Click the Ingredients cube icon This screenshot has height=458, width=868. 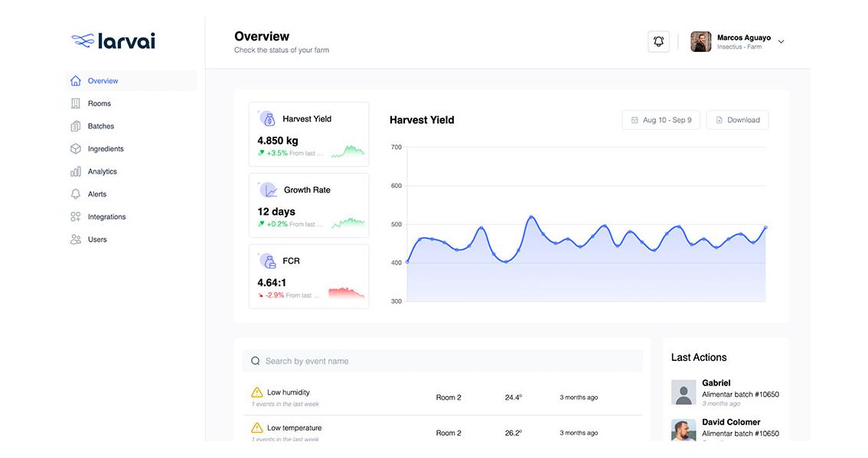point(75,149)
